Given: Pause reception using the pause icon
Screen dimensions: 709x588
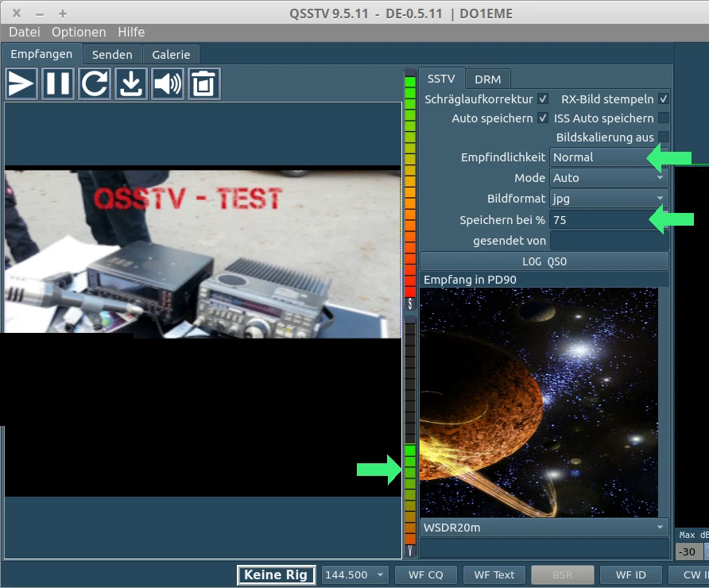Looking at the screenshot, I should (x=57, y=83).
